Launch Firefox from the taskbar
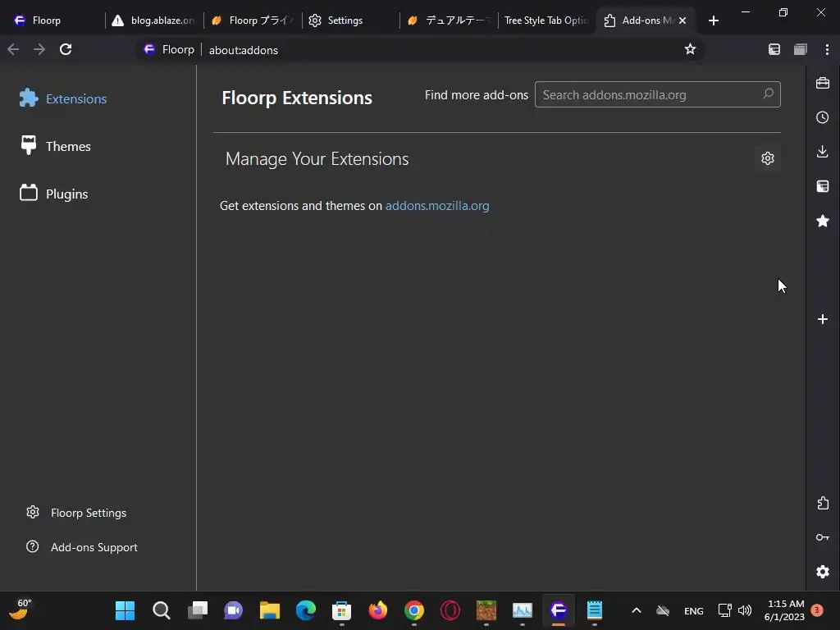The image size is (840, 630). (x=377, y=610)
